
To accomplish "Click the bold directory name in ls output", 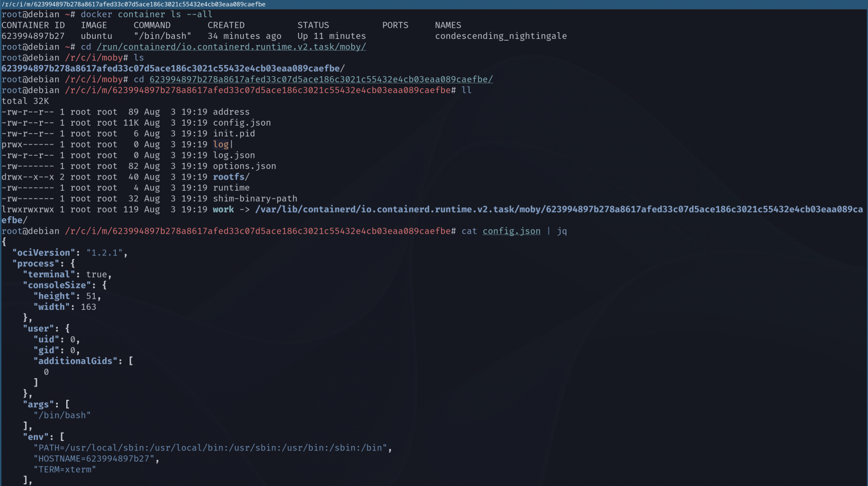I will (x=173, y=68).
